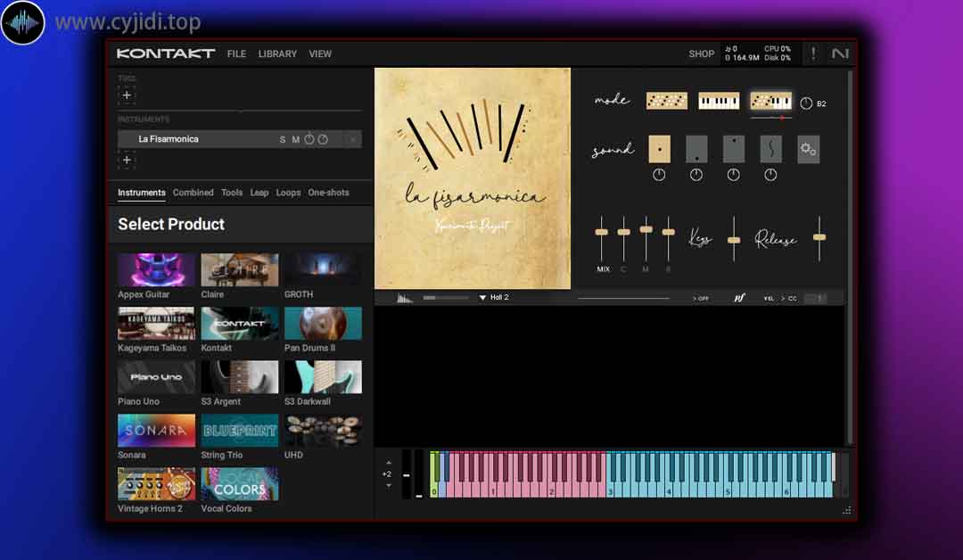Click the add instrument plus icon below La Fisarmonica
Screen dimensions: 963x560
[127, 161]
